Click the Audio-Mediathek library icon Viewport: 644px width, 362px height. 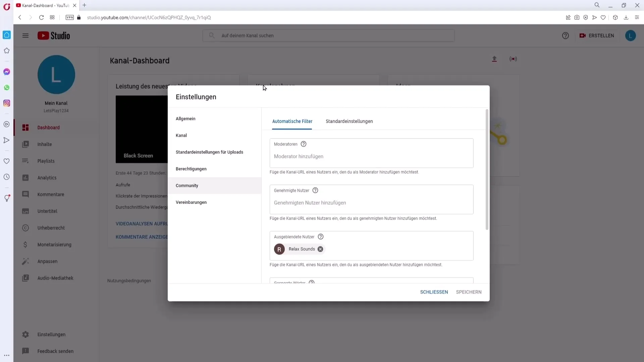(25, 278)
